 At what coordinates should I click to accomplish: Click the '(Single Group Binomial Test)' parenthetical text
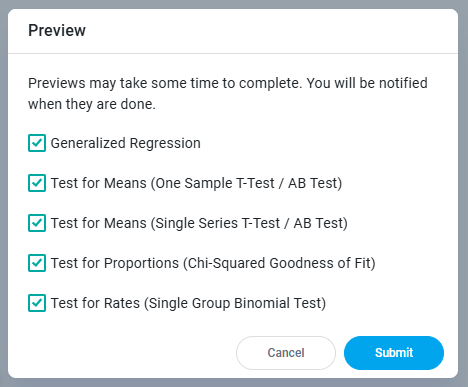pos(235,303)
